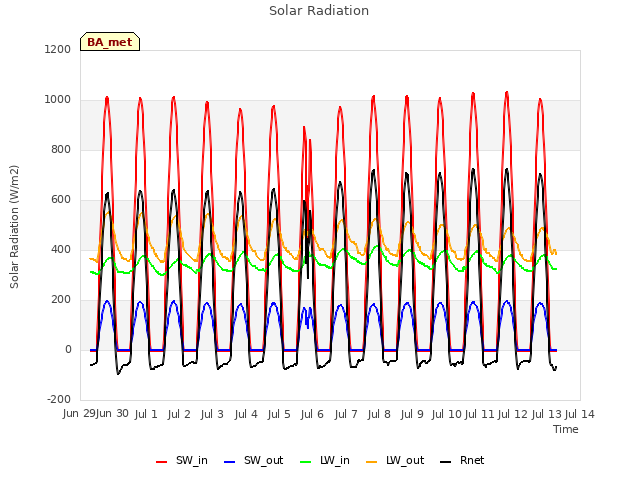Click the 400 y-axis tick label
The image size is (640, 480).
(x=61, y=249)
